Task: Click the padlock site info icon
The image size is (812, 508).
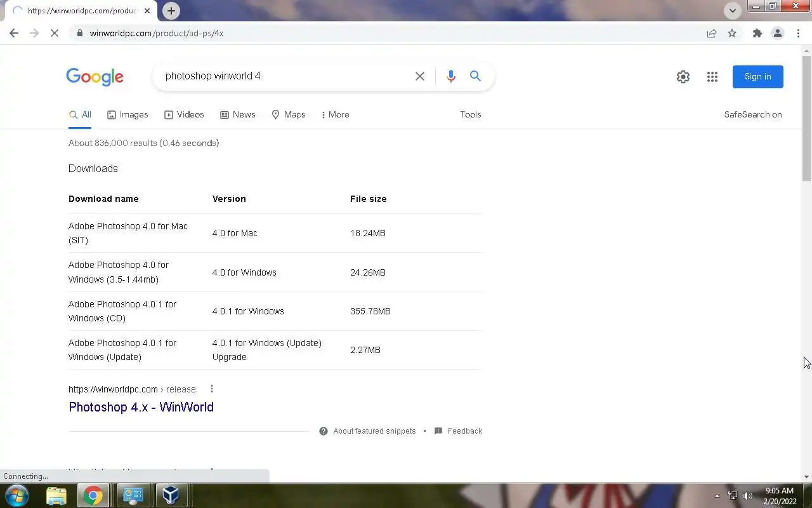Action: tap(79, 33)
